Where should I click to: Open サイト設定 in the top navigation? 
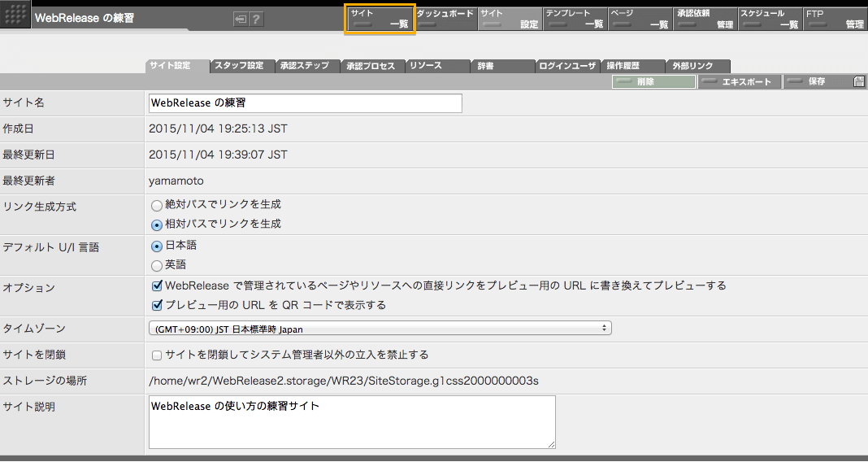[x=510, y=19]
